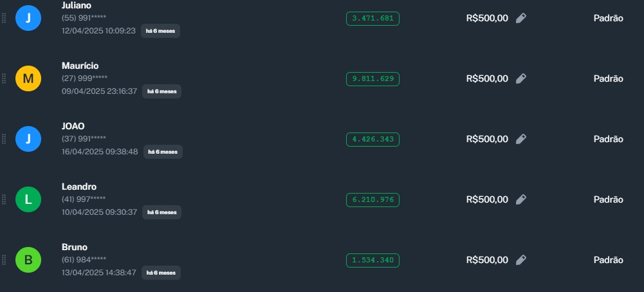The height and width of the screenshot is (292, 644).
Task: Edit Juliano's R$500,00 value with pencil icon
Action: click(x=521, y=19)
